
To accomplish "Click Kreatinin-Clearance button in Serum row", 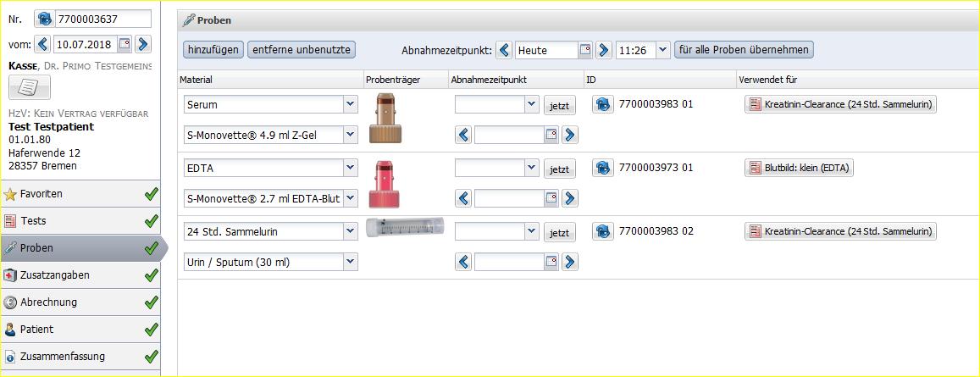I will (840, 104).
